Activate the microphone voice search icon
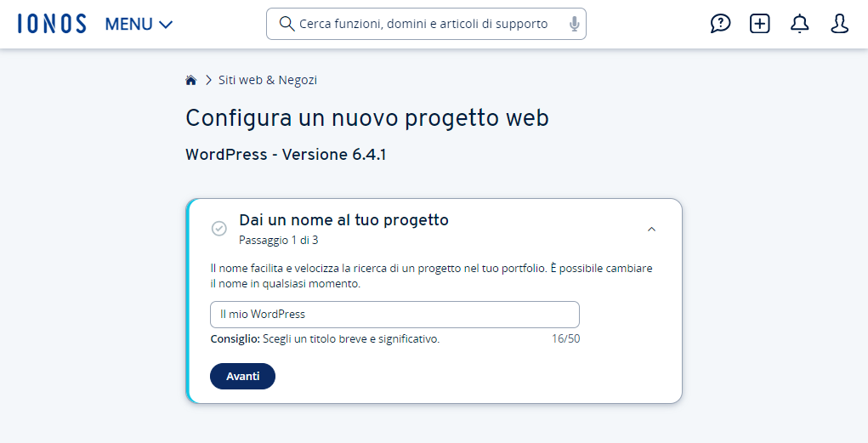 tap(574, 24)
